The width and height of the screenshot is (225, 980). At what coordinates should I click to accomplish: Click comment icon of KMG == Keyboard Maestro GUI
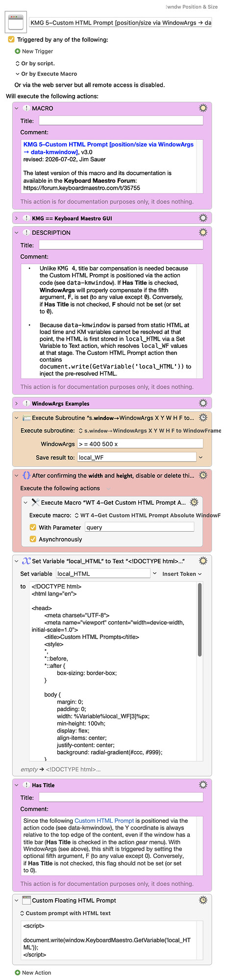pos(26,218)
